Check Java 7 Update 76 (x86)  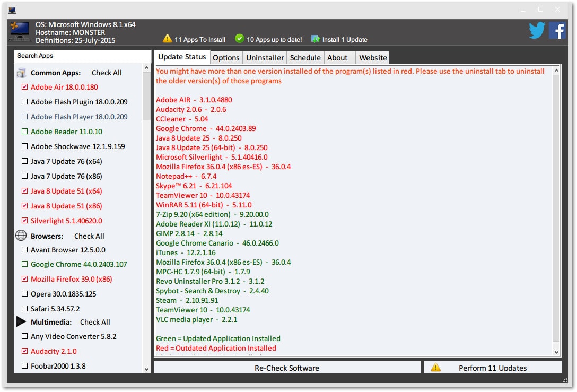(24, 176)
